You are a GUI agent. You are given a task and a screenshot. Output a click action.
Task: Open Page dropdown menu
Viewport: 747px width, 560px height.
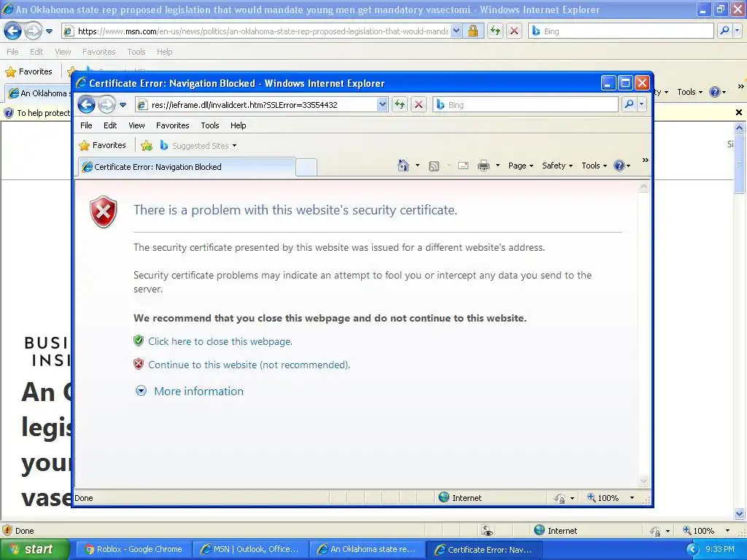(521, 166)
